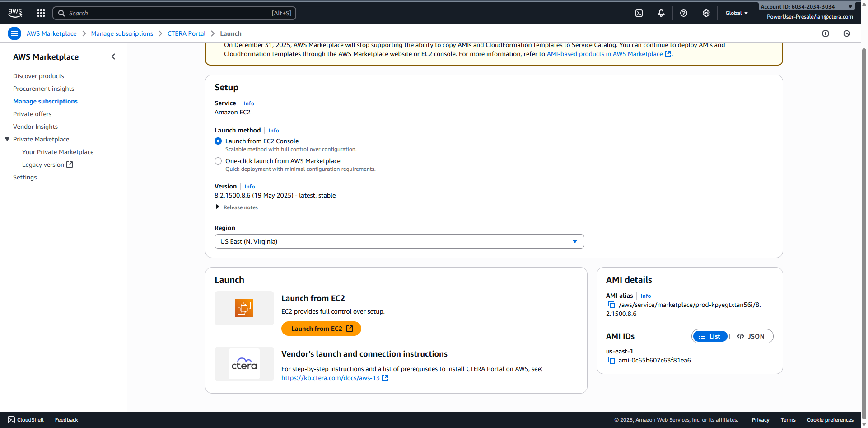This screenshot has width=868, height=428.
Task: Open the AWS services grid menu
Action: (x=41, y=13)
